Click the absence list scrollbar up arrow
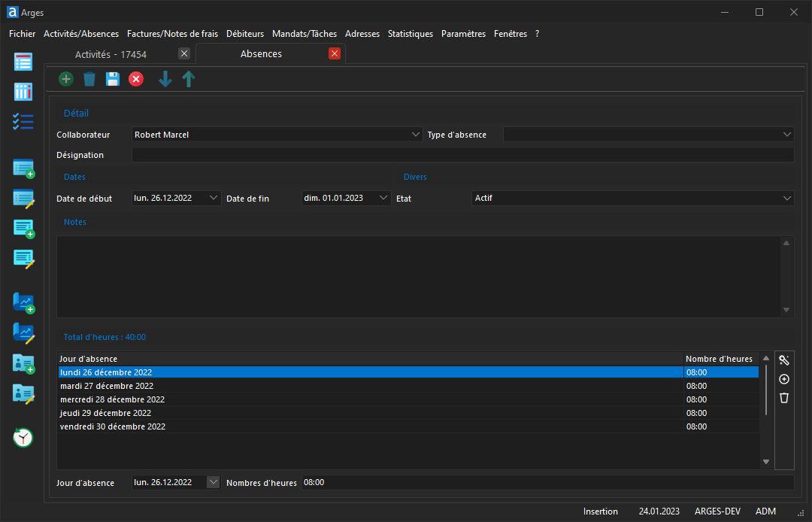This screenshot has height=522, width=812. (766, 358)
